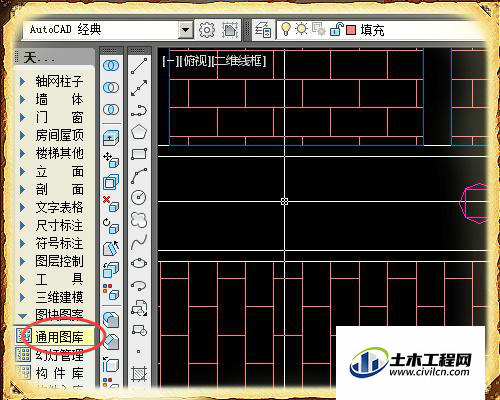
Task: Open the 符号标注 menu item
Action: pyautogui.click(x=59, y=243)
